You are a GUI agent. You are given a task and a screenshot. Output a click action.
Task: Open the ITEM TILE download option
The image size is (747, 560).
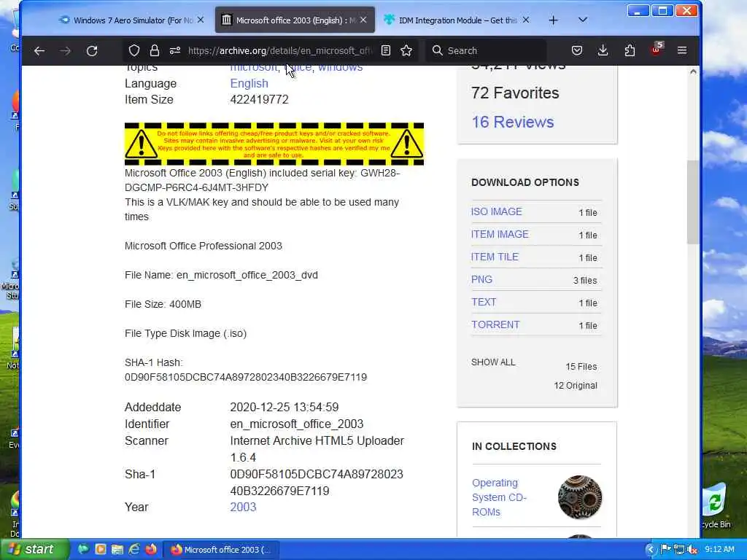tap(495, 257)
